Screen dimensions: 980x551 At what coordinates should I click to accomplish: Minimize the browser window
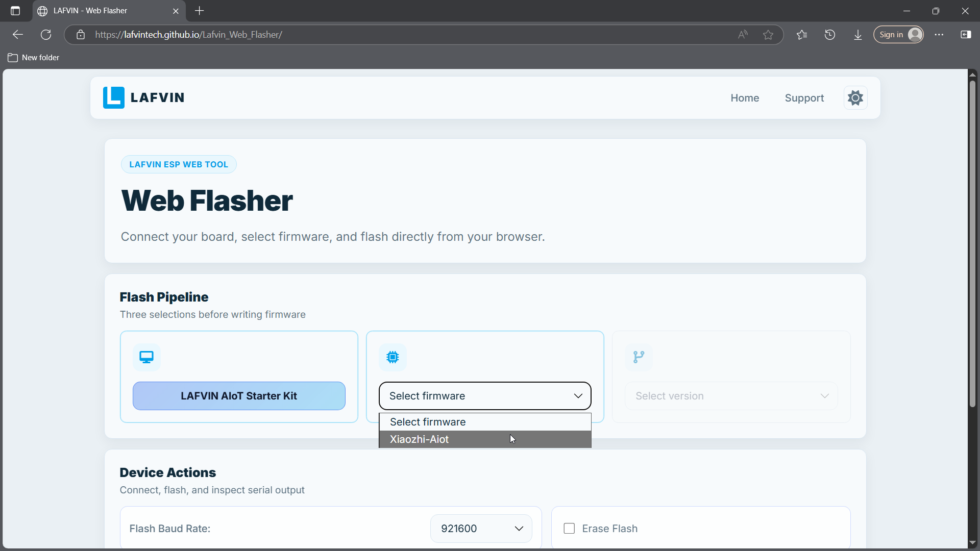907,11
